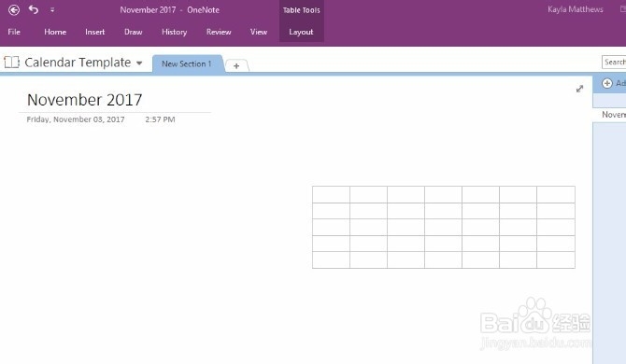Open the Draw ribbon tab
The width and height of the screenshot is (626, 364).
point(134,32)
